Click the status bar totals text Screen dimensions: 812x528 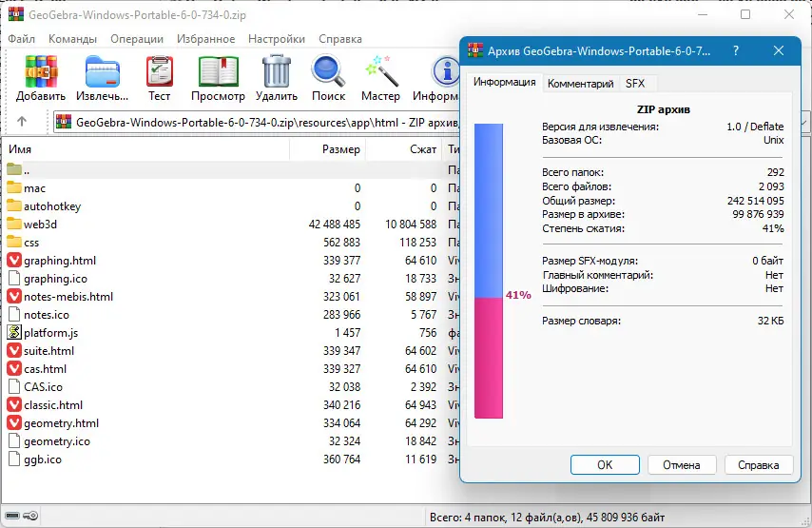coord(548,518)
